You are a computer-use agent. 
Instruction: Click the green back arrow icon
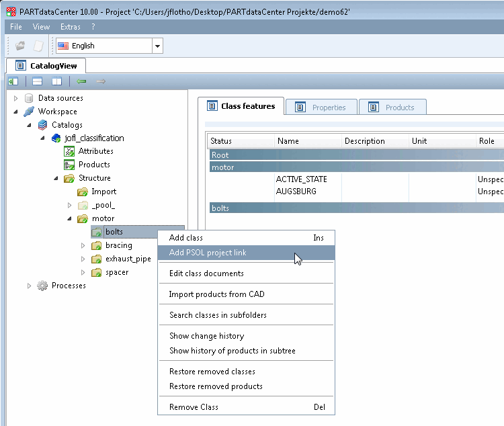81,81
